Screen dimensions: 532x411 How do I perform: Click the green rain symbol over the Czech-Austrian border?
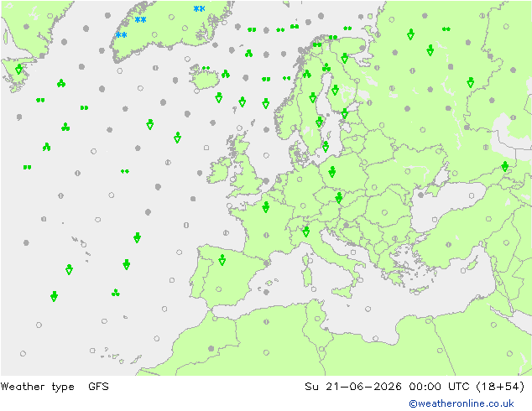339,198
